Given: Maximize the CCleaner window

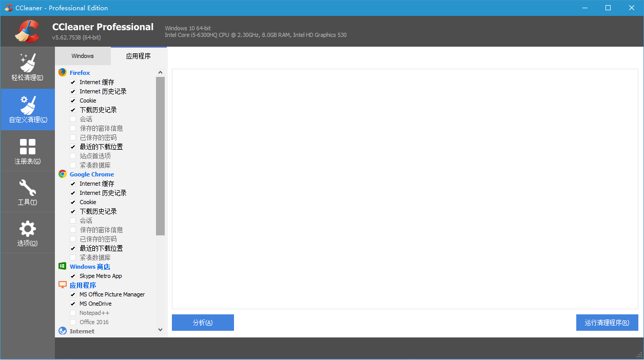Looking at the screenshot, I should pyautogui.click(x=608, y=8).
